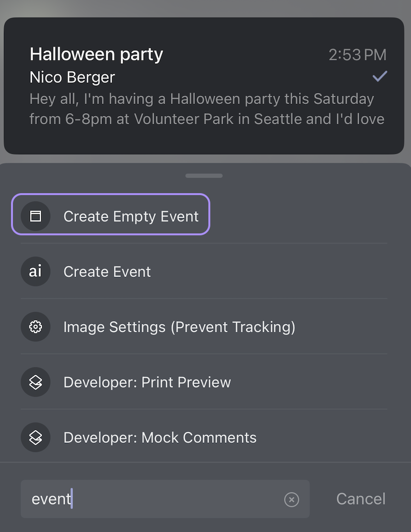This screenshot has height=532, width=411.
Task: Click sender name Nico Berger
Action: [x=72, y=77]
